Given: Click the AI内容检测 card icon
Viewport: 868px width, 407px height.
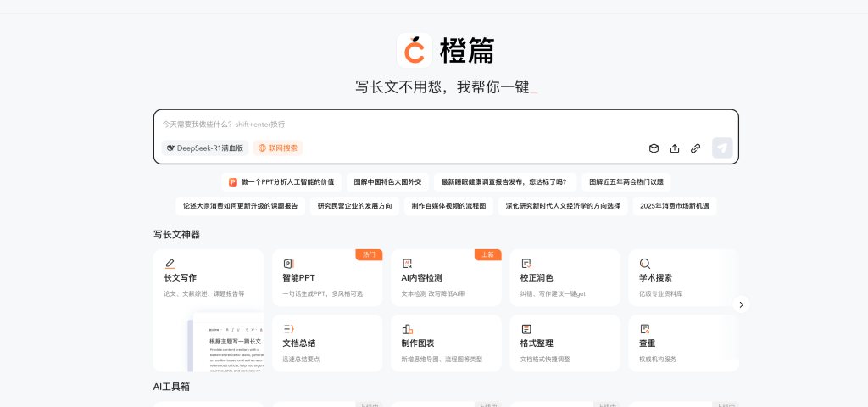Looking at the screenshot, I should [407, 264].
